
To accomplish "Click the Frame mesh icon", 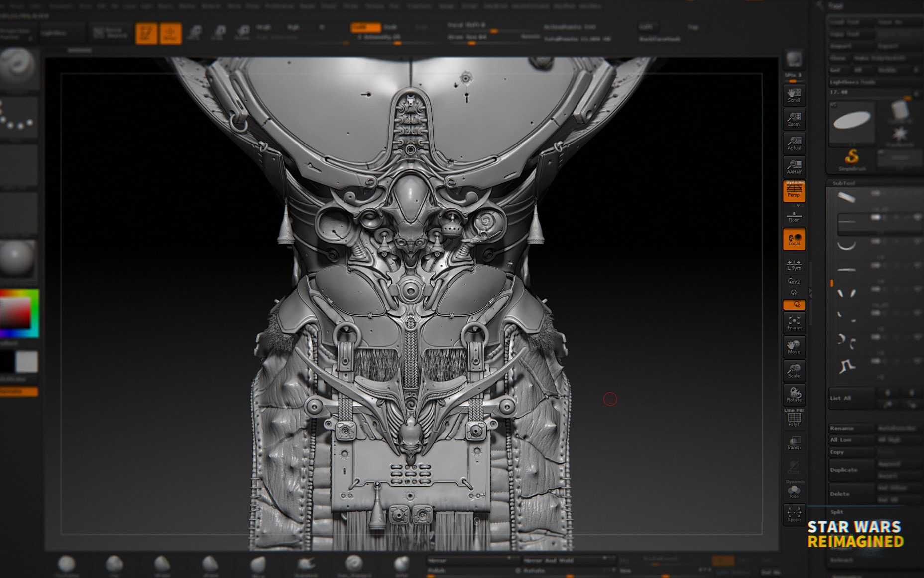I will (x=794, y=323).
